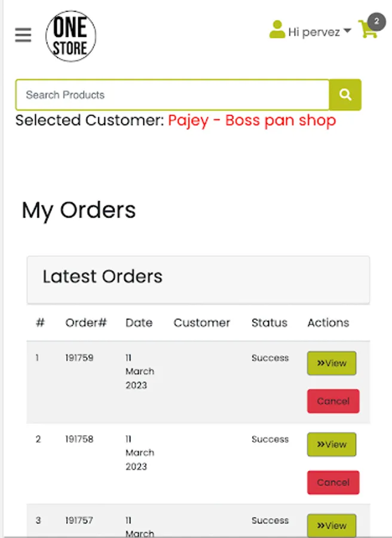Click the Customer column header
This screenshot has height=538, width=392.
(201, 323)
